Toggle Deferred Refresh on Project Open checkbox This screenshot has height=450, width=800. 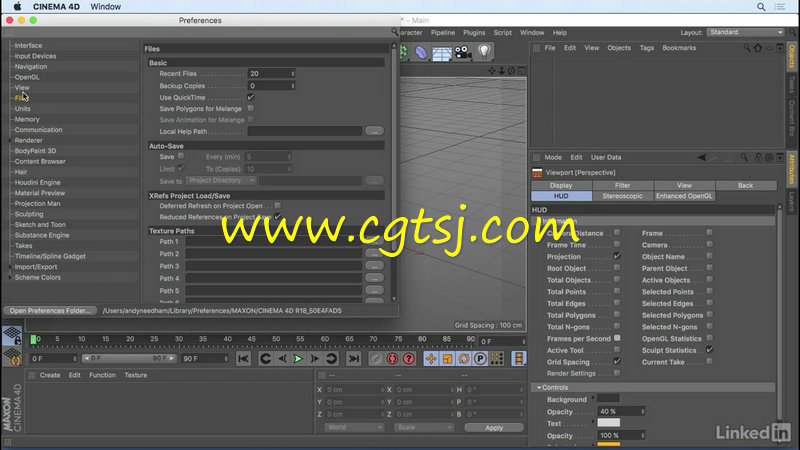pyautogui.click(x=278, y=205)
